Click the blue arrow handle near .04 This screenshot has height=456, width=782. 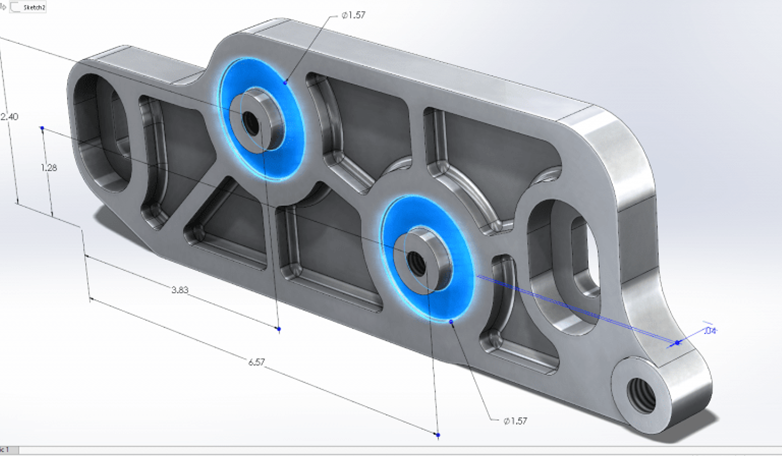click(676, 343)
